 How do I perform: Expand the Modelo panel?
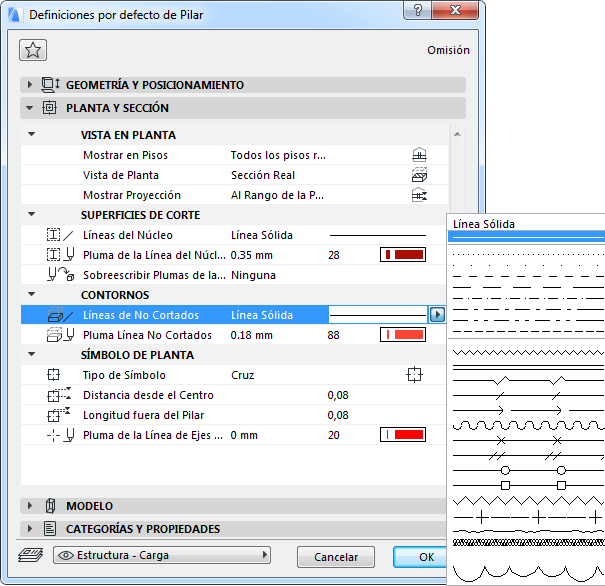tap(30, 506)
